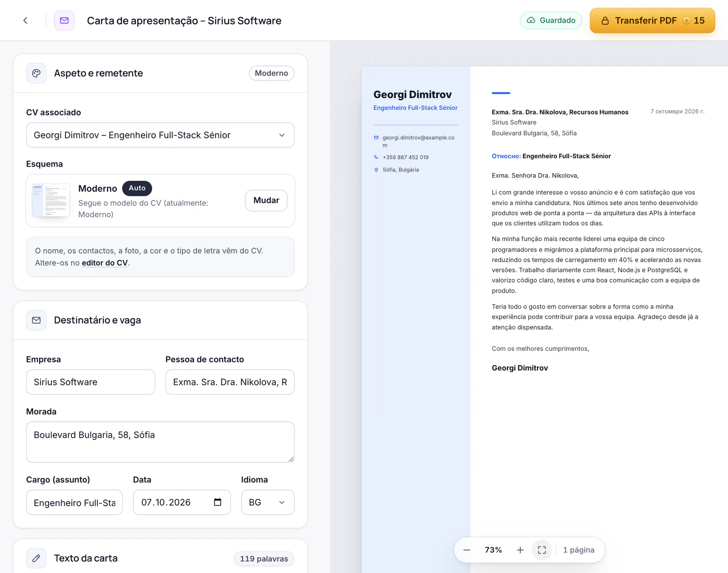Open the editor do CV link
This screenshot has height=573, width=728.
(x=105, y=263)
